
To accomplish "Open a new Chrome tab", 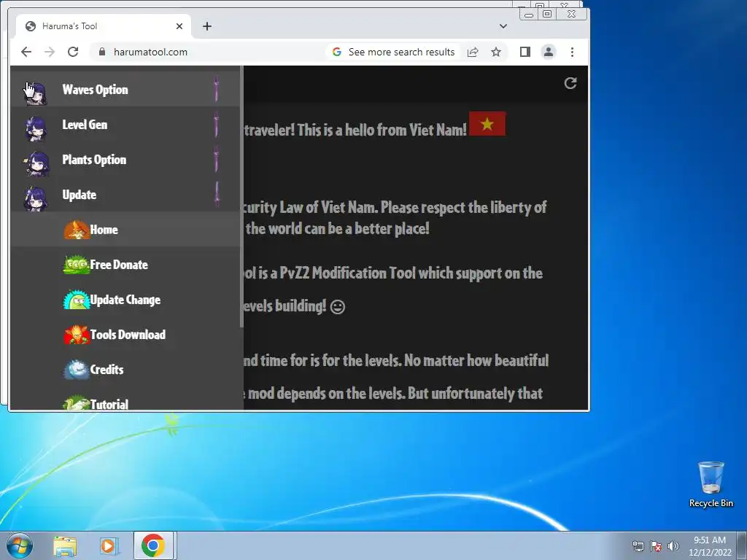I will point(206,26).
